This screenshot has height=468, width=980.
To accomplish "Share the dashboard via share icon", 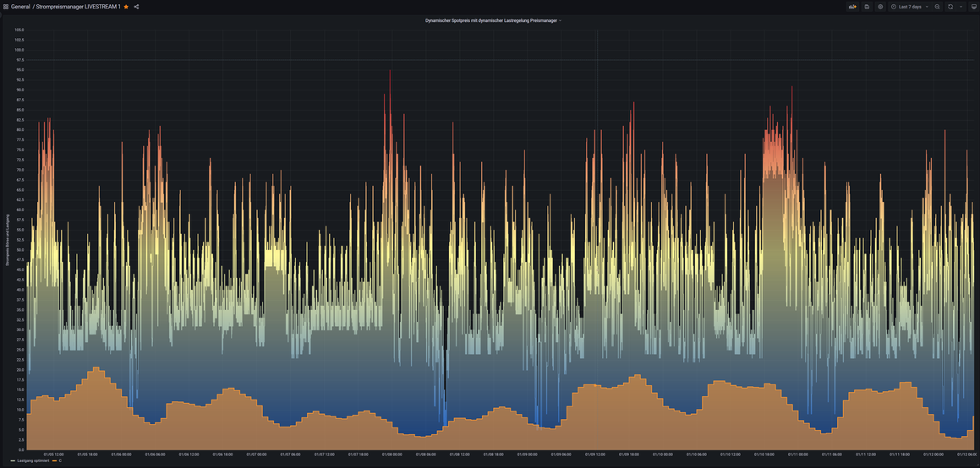I will click(x=136, y=6).
